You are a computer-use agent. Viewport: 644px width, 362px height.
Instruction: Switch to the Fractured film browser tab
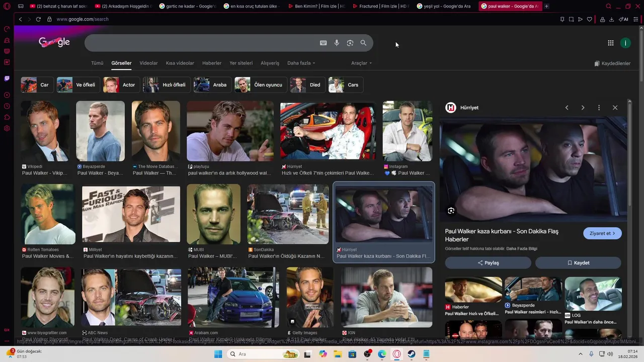[381, 6]
